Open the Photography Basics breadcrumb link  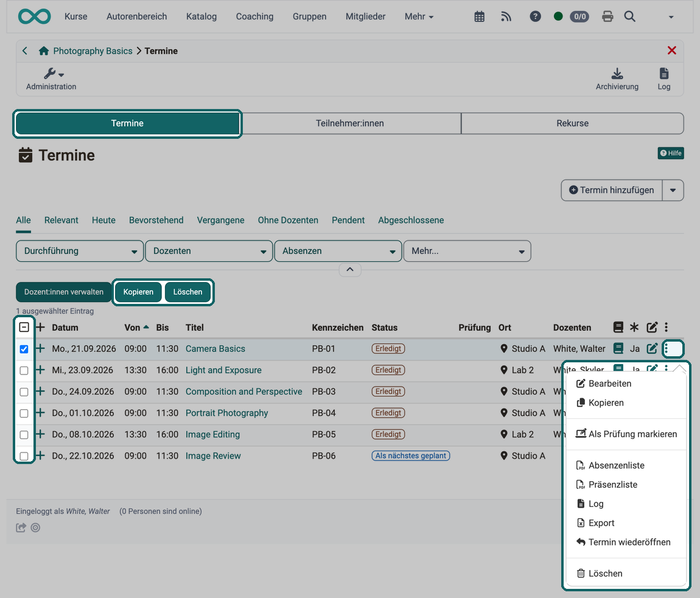(93, 51)
